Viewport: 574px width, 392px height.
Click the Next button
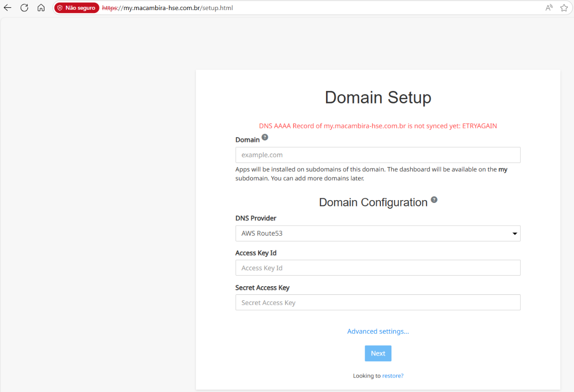(378, 353)
